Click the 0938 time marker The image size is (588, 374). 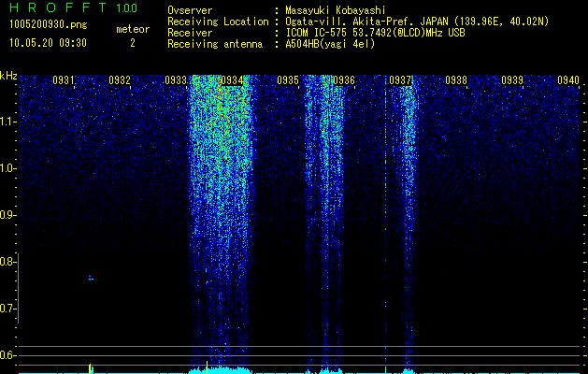point(456,80)
